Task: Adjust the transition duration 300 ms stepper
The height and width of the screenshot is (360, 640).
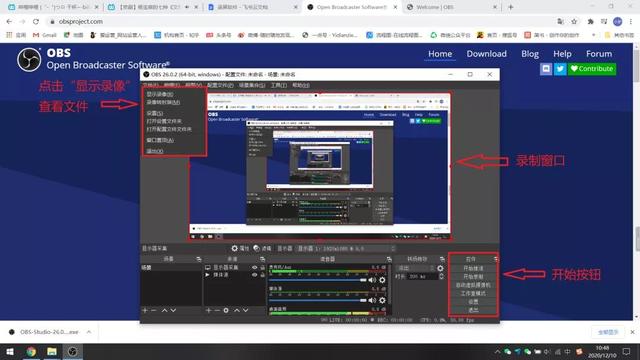Action: pos(441,277)
